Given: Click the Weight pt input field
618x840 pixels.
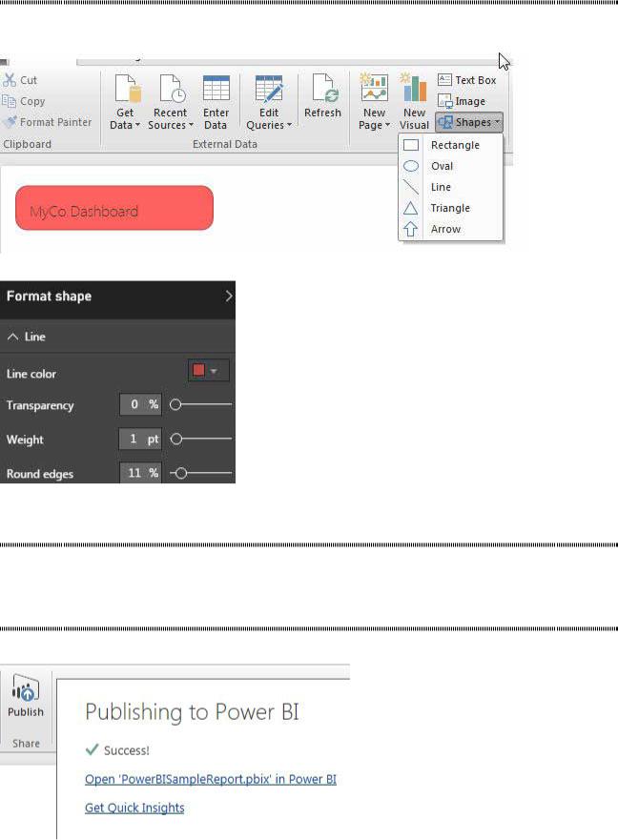Looking at the screenshot, I should point(140,439).
